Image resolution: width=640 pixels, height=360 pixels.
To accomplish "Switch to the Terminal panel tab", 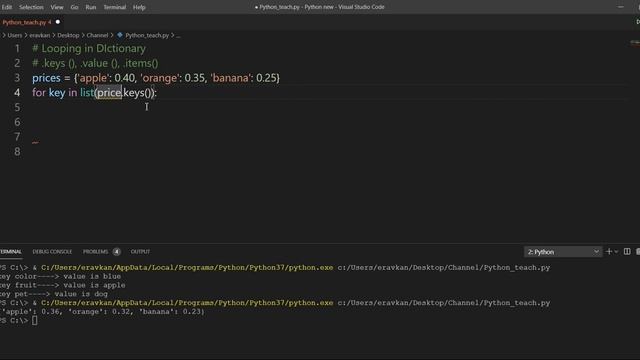I will tap(11, 252).
